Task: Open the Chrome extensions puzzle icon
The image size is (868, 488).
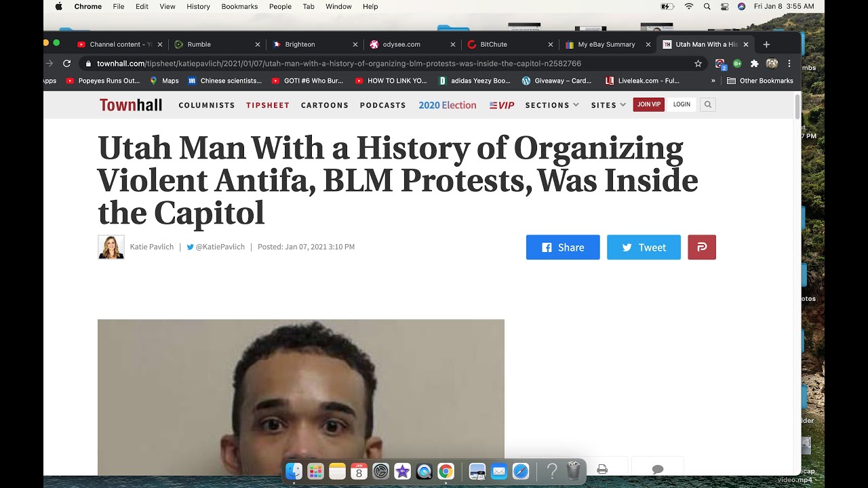Action: pos(754,64)
